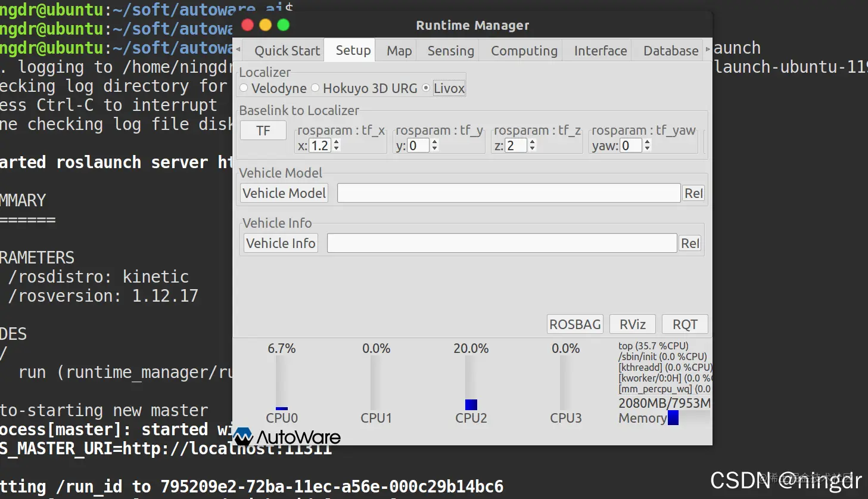Adjust the tf_yaw spinner arrows
This screenshot has height=499, width=868.
point(648,145)
